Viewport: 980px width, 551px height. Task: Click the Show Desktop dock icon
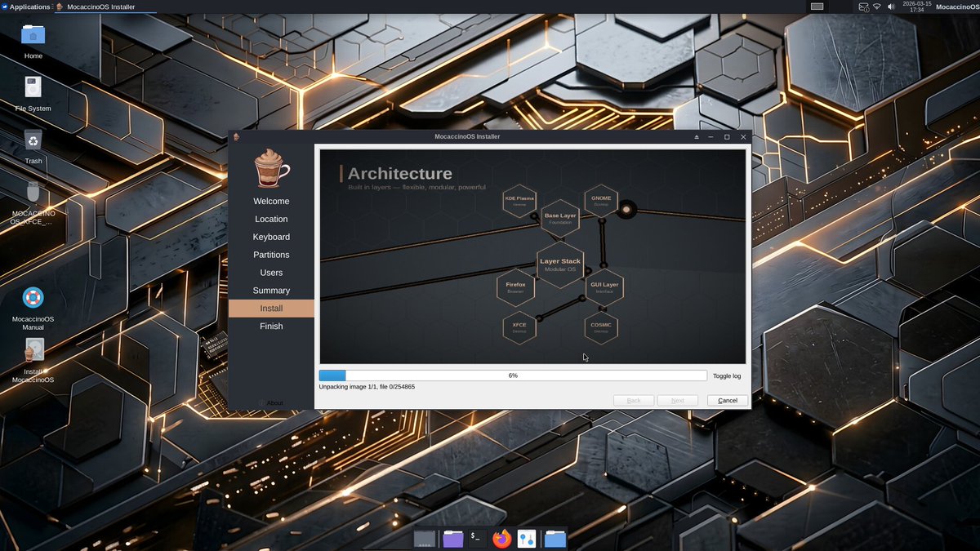pos(424,538)
